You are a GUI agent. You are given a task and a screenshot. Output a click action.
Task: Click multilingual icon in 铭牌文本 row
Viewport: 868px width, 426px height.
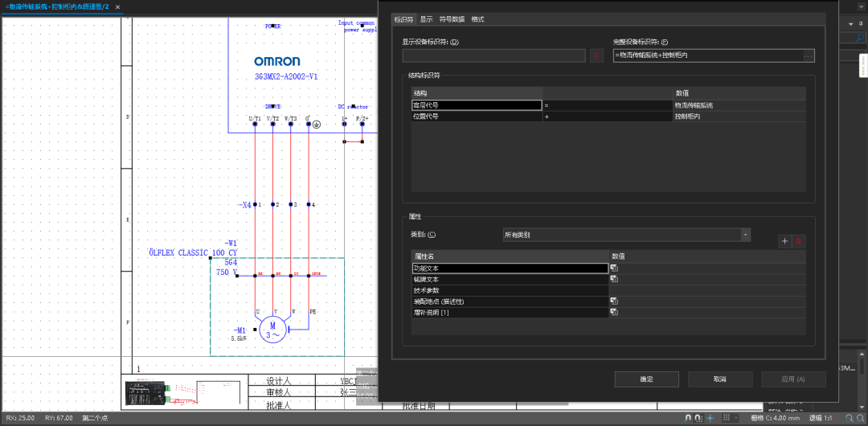[x=614, y=279]
